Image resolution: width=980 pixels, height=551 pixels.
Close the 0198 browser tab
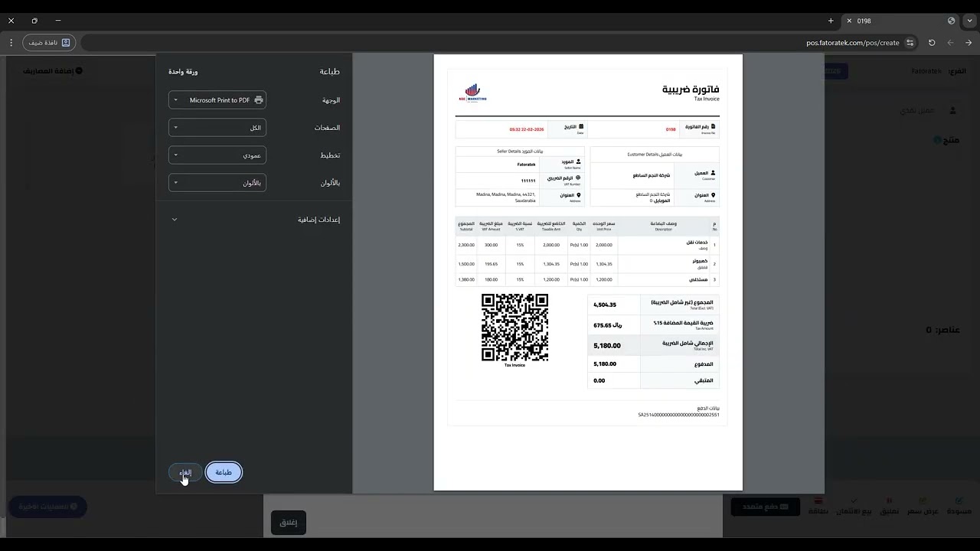click(x=848, y=21)
